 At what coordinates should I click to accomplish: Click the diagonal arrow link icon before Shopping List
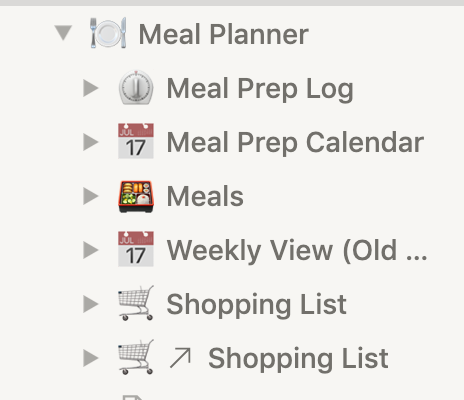[180, 358]
